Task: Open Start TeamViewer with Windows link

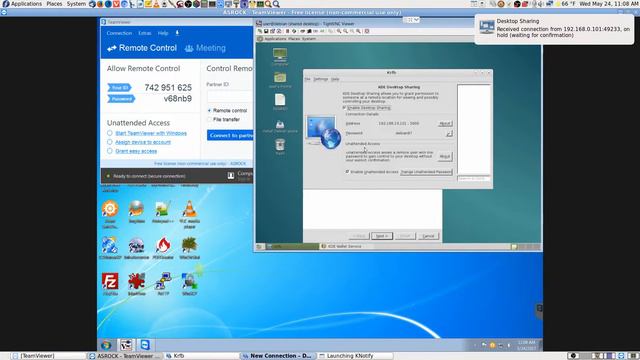Action: pyautogui.click(x=151, y=133)
